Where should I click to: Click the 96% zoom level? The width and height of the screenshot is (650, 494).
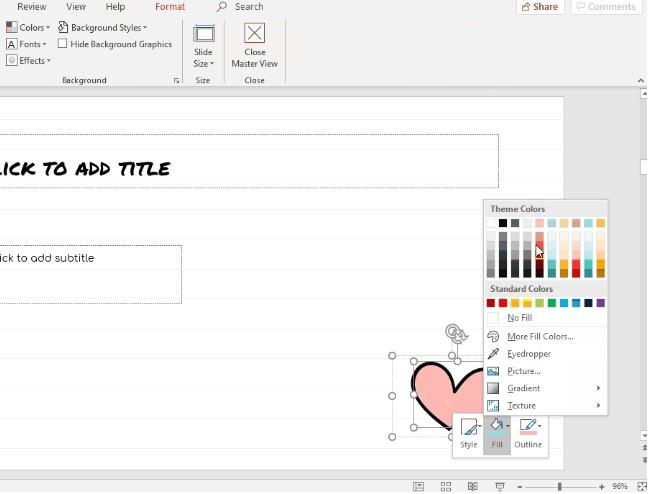click(620, 487)
